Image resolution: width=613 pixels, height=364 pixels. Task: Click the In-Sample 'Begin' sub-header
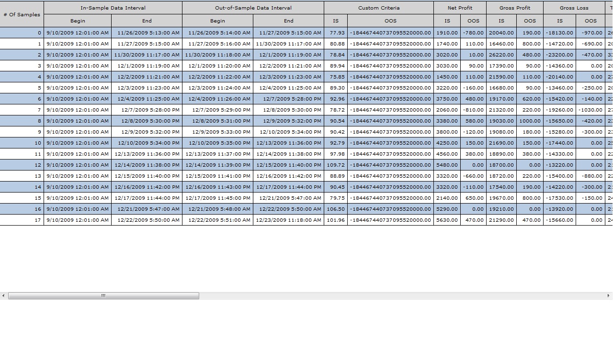(78, 21)
